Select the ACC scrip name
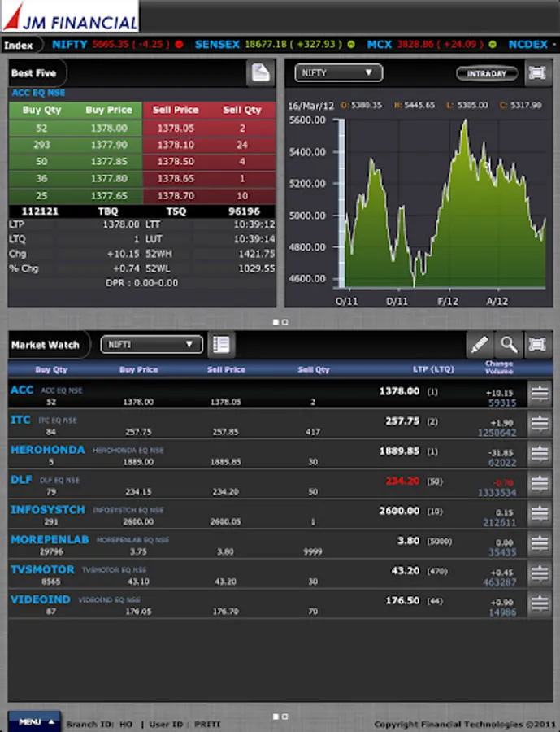This screenshot has height=732, width=560. [x=22, y=390]
